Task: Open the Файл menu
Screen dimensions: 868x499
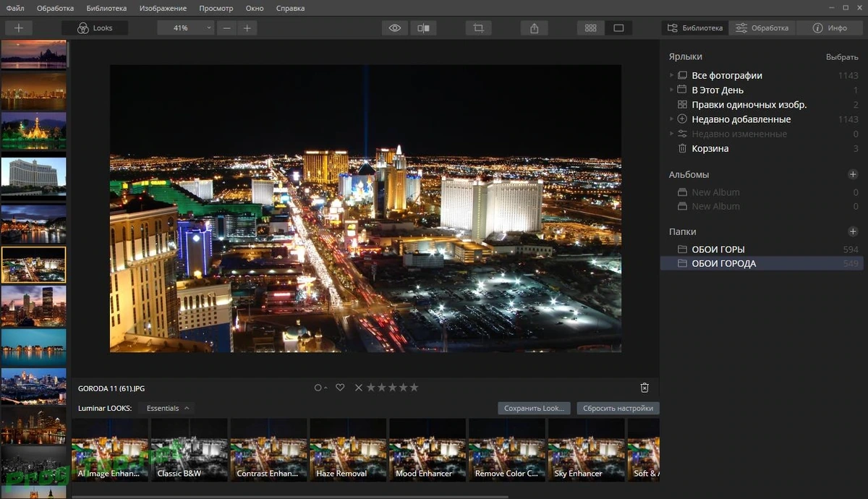Action: pos(15,8)
